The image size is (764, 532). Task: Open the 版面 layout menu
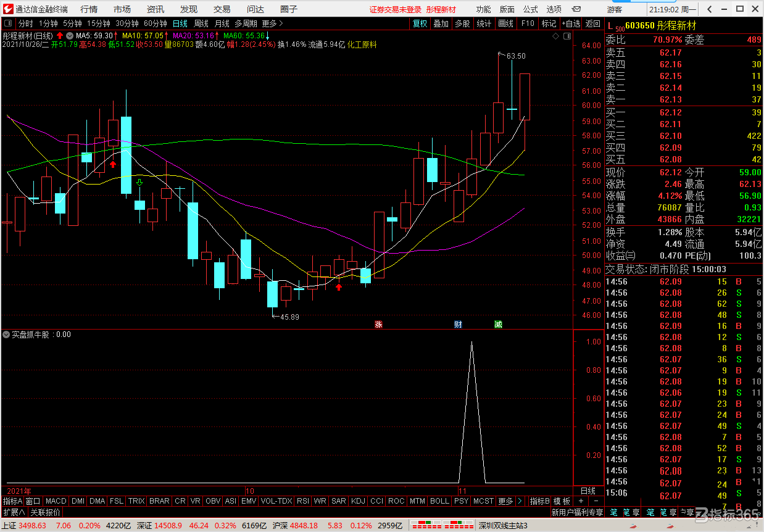click(x=507, y=9)
